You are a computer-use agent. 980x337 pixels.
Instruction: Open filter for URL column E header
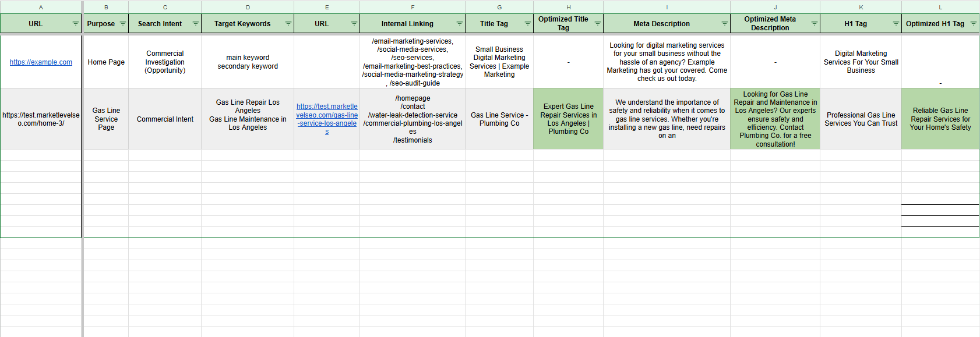coord(354,24)
